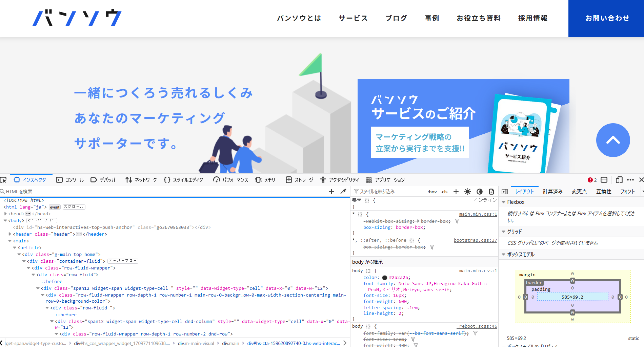Image resolution: width=644 pixels, height=347 pixels.
Task: Toggle light color scheme simulation
Action: point(468,192)
